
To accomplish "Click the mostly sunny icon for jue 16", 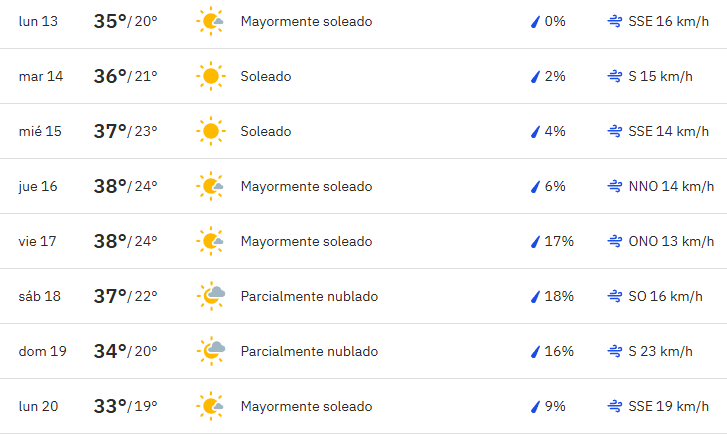I will 210,186.
